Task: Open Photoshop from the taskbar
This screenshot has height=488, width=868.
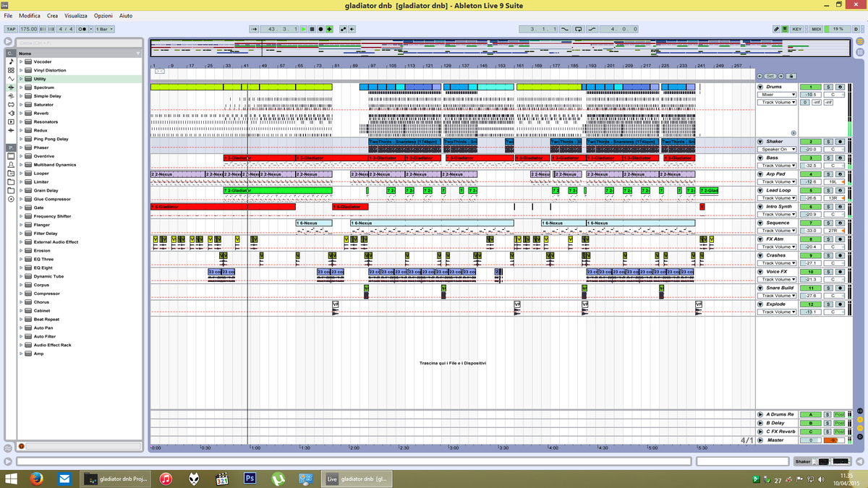Action: tap(250, 478)
